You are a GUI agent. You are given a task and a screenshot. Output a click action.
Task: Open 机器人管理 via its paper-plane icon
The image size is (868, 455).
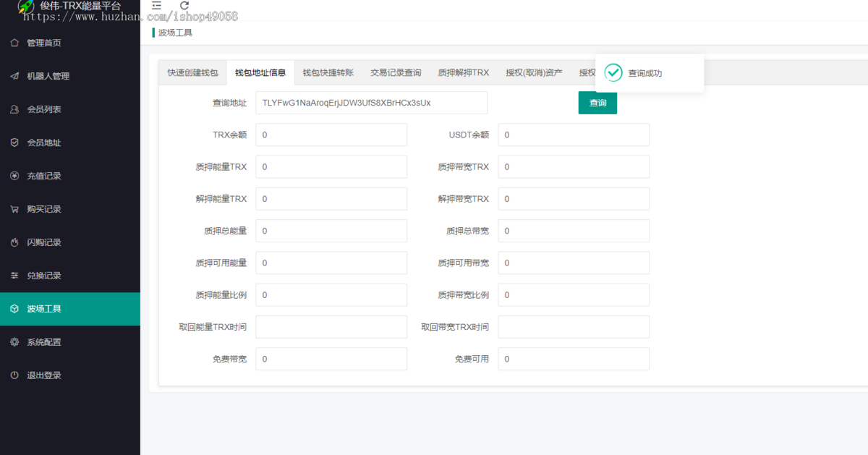click(14, 76)
